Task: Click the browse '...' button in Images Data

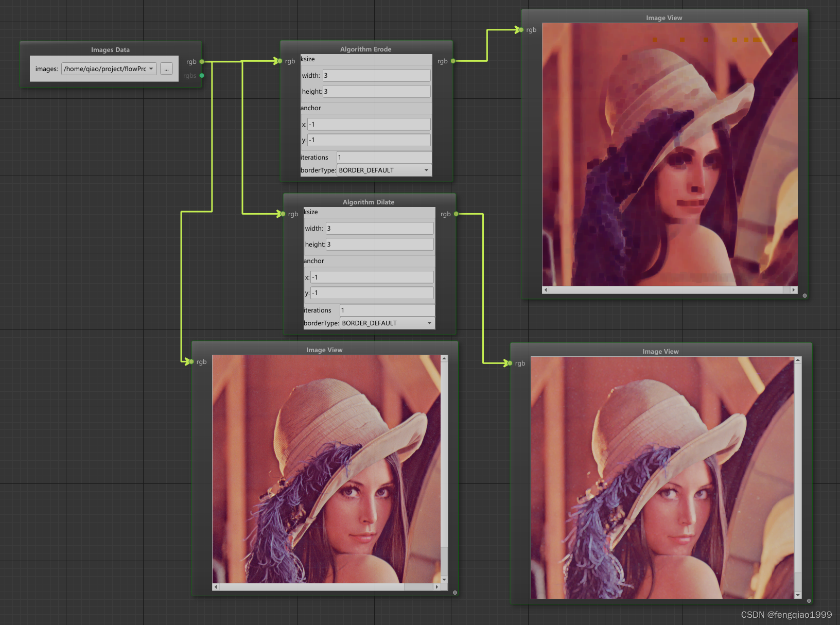Action: pyautogui.click(x=166, y=69)
